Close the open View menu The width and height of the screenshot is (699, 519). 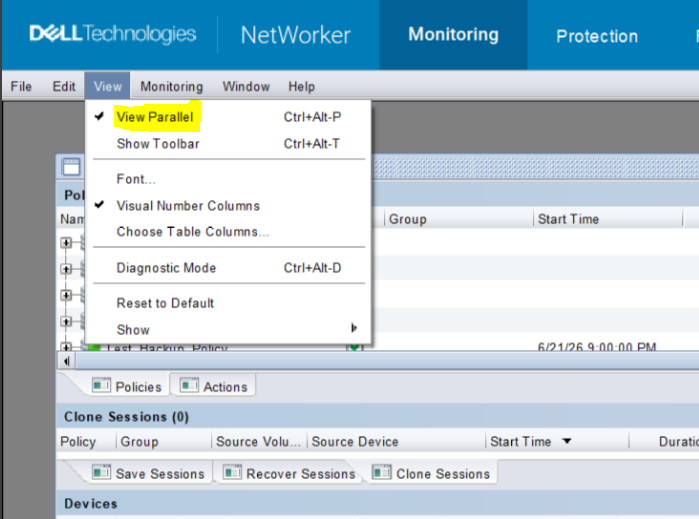tap(107, 86)
